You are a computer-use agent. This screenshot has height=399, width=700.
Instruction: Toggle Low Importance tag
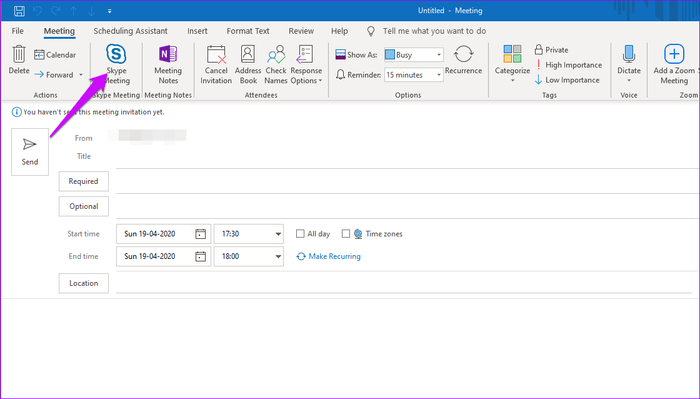[567, 80]
